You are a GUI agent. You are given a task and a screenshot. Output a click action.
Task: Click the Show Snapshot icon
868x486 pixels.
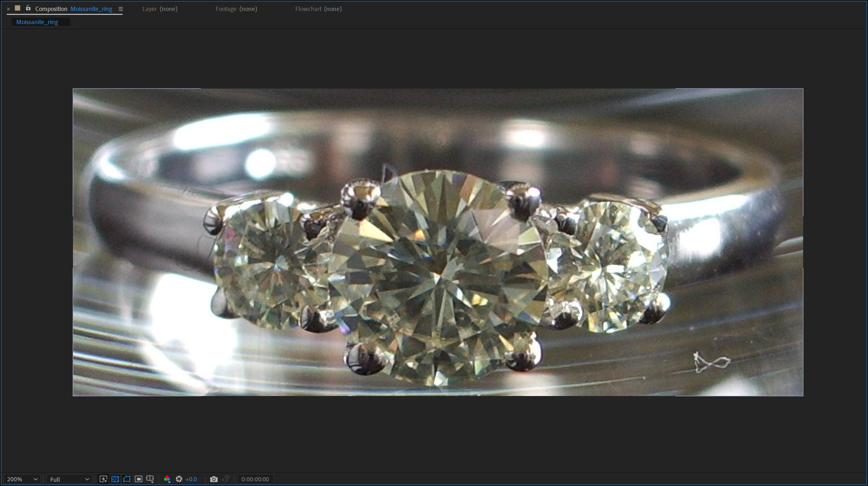tap(226, 479)
